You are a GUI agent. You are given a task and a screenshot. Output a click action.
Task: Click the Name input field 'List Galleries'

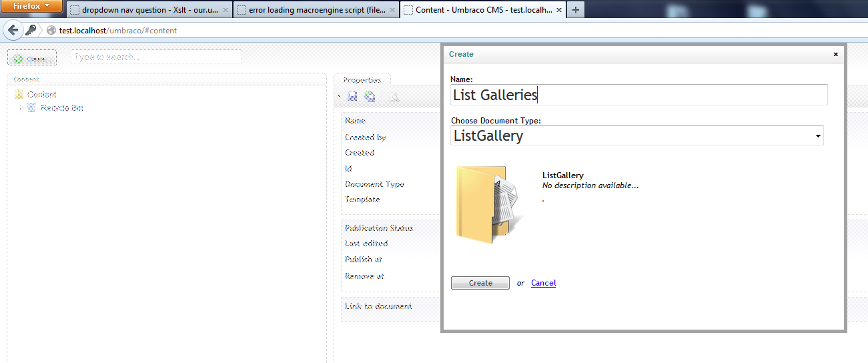point(639,95)
